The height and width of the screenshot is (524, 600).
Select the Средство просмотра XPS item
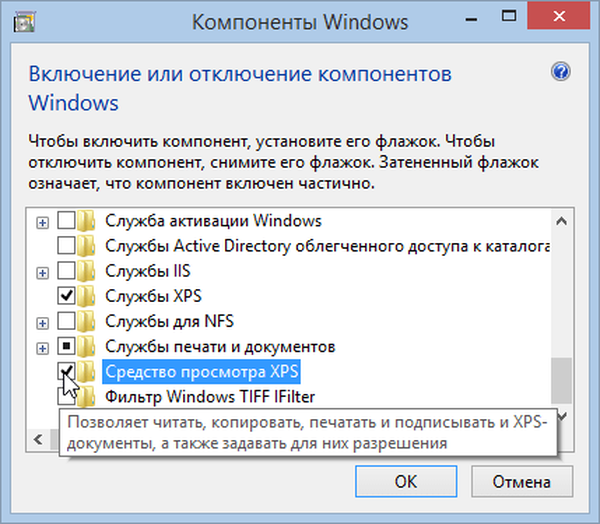[202, 372]
